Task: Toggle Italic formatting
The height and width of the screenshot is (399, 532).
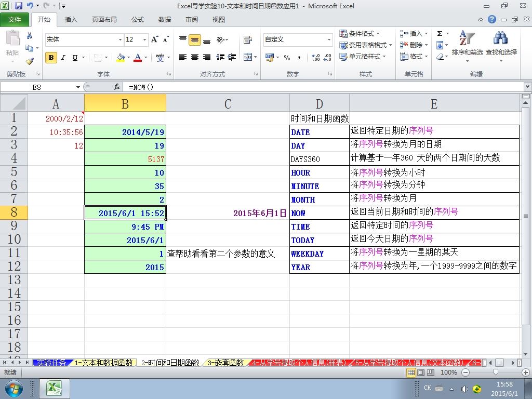Action: [x=63, y=58]
